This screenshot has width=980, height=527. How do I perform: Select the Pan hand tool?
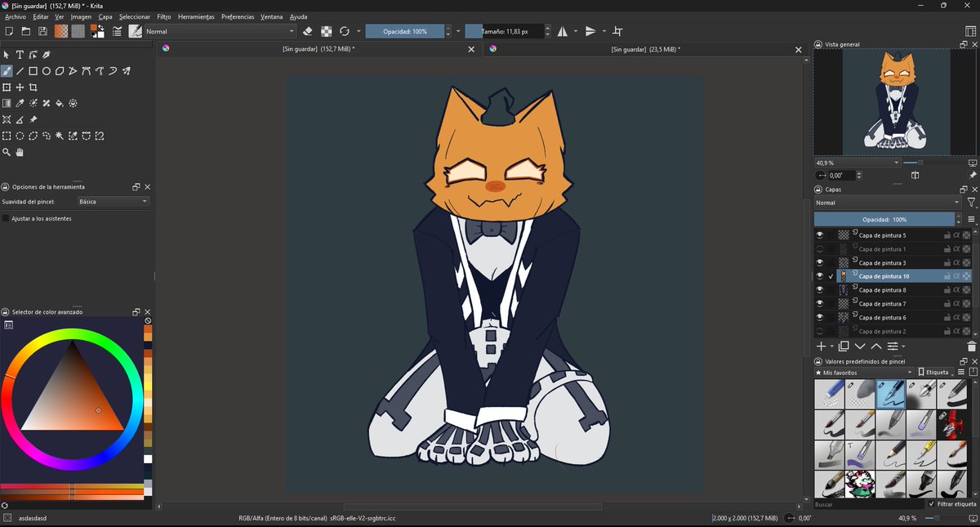point(20,152)
